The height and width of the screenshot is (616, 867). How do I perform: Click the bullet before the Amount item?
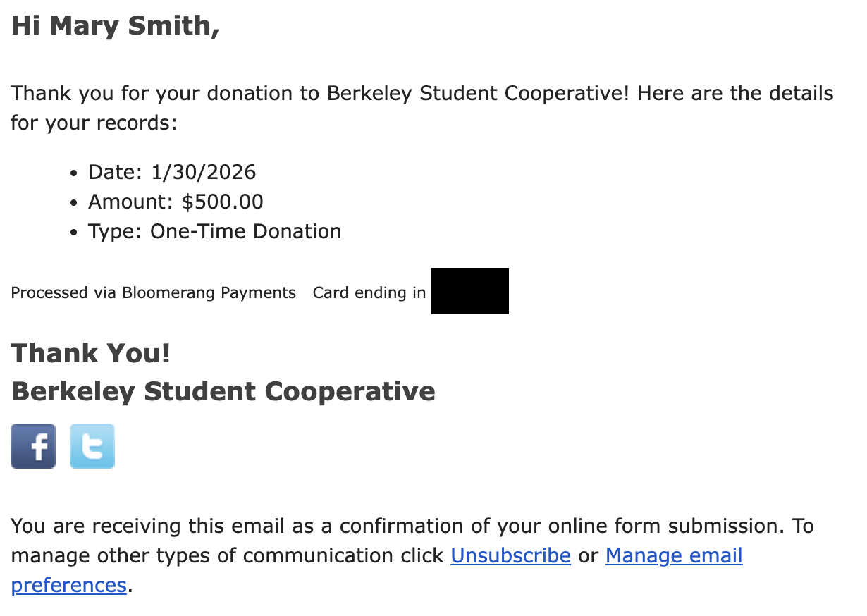point(75,203)
